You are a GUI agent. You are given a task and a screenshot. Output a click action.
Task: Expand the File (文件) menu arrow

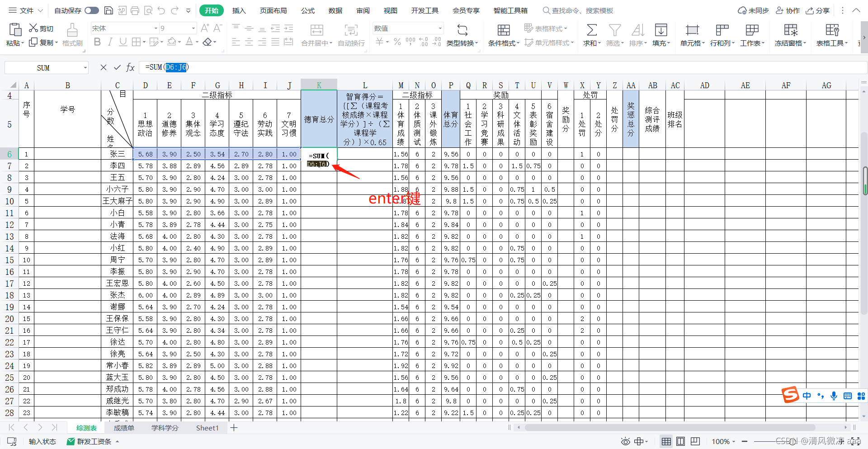coord(40,10)
